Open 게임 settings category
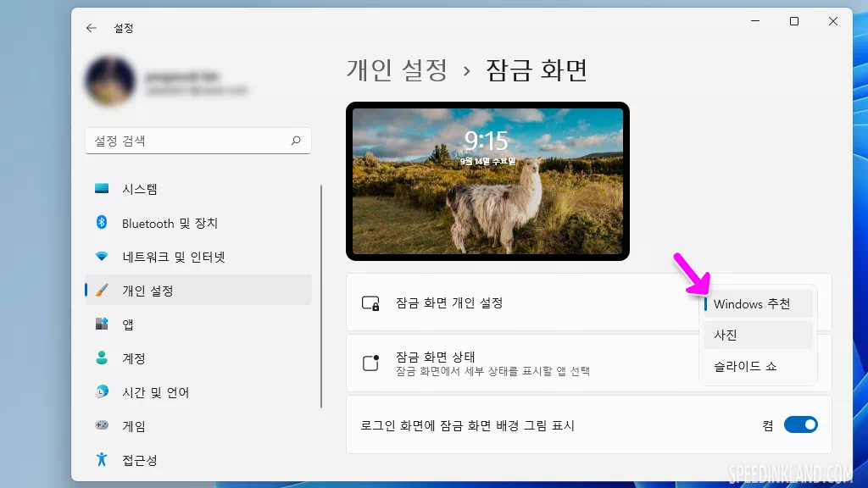Viewport: 868px width, 488px height. point(198,425)
